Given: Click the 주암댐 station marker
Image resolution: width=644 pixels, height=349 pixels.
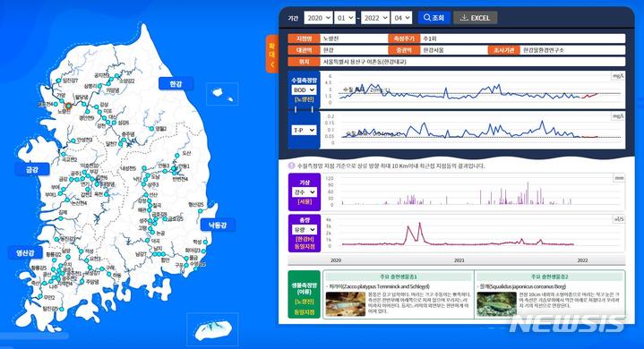Looking at the screenshot, I should pyautogui.click(x=82, y=282).
